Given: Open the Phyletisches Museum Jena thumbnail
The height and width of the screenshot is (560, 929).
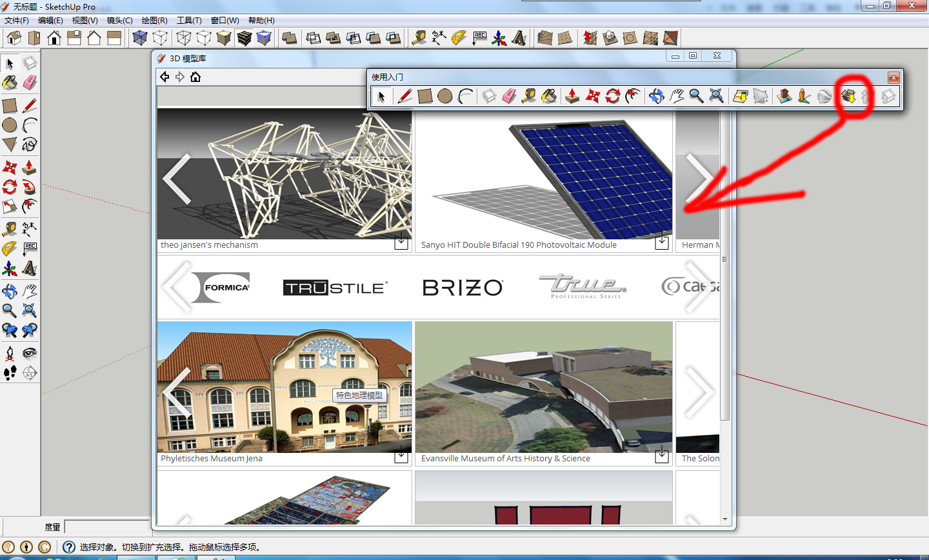Looking at the screenshot, I should point(285,387).
